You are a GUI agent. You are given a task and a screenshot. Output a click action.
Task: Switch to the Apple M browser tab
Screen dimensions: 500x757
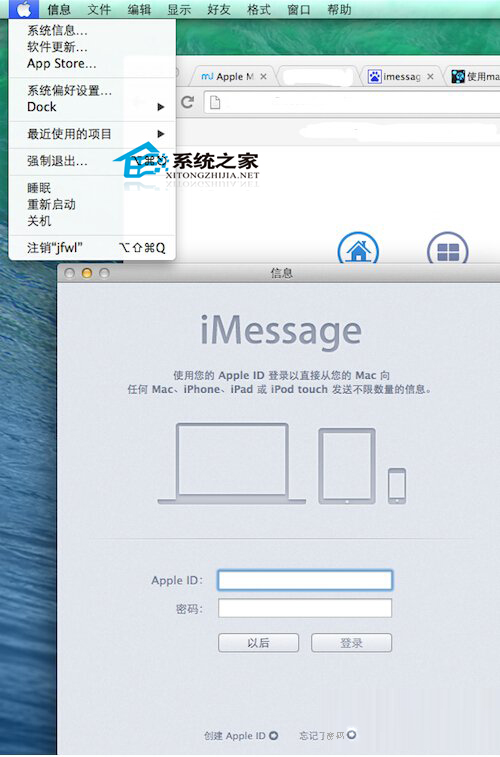(x=234, y=76)
